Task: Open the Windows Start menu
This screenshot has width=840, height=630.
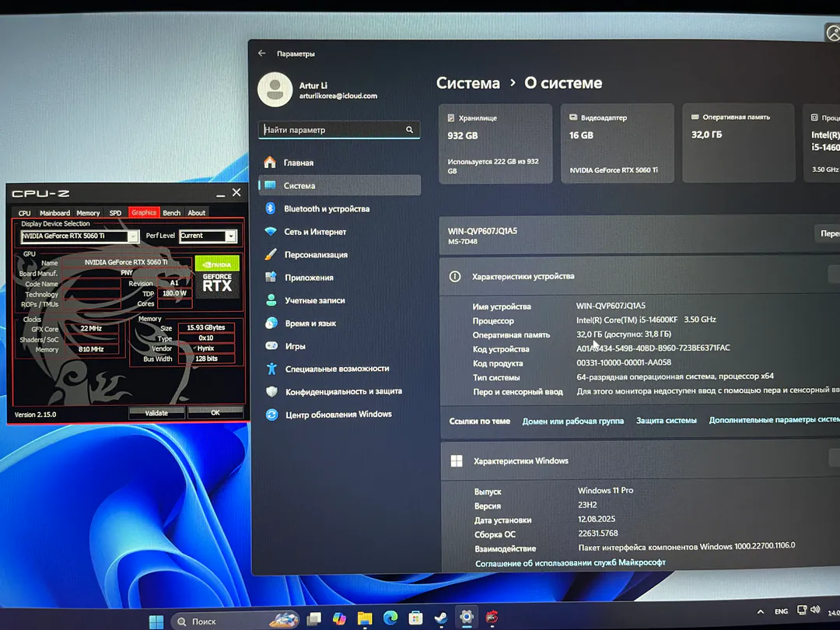Action: pyautogui.click(x=156, y=621)
